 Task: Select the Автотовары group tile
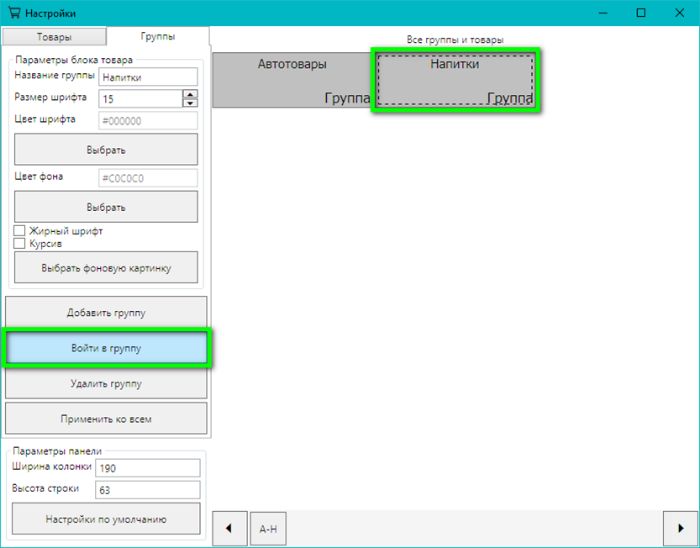pyautogui.click(x=292, y=80)
